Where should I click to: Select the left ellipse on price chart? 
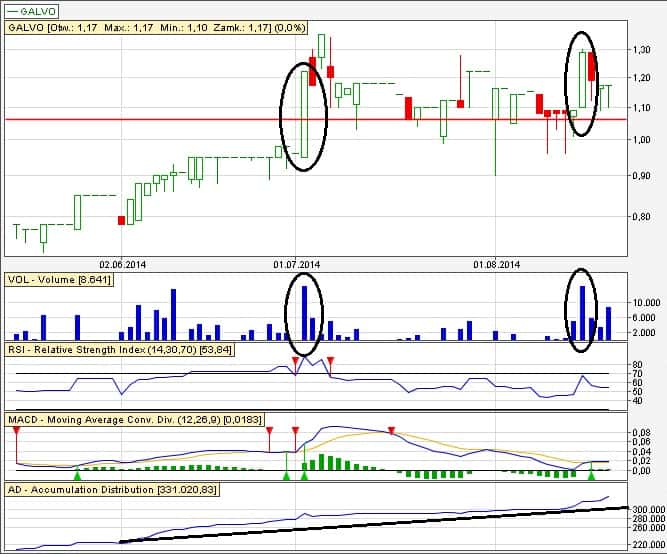[x=303, y=117]
